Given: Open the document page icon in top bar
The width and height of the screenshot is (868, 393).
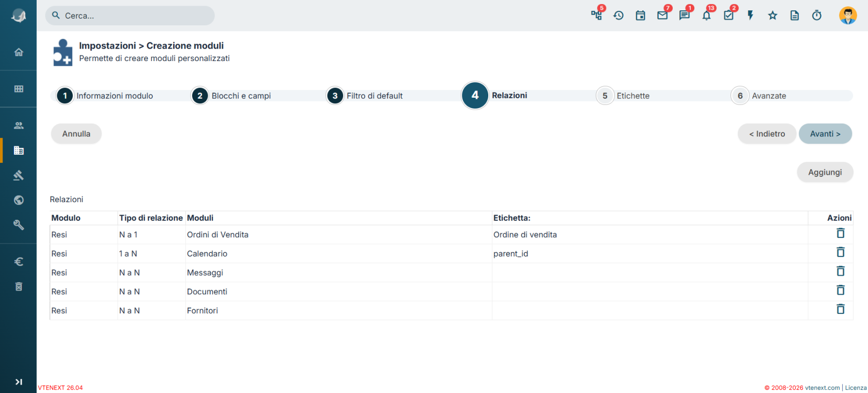Looking at the screenshot, I should point(795,16).
